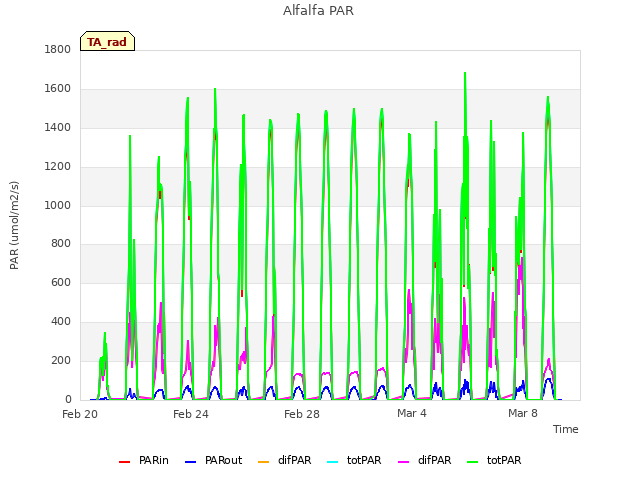
Task: Click the Feb 24 axis tick label
Action: click(x=191, y=414)
